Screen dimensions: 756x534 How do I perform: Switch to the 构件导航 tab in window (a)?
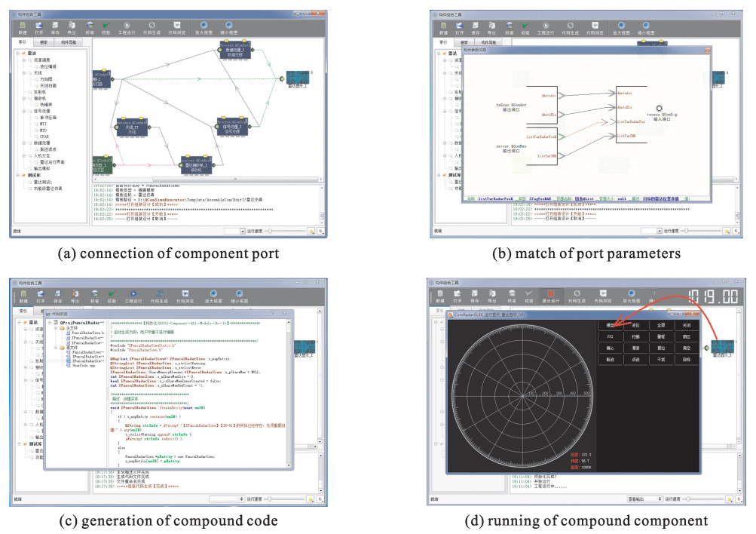click(x=69, y=42)
